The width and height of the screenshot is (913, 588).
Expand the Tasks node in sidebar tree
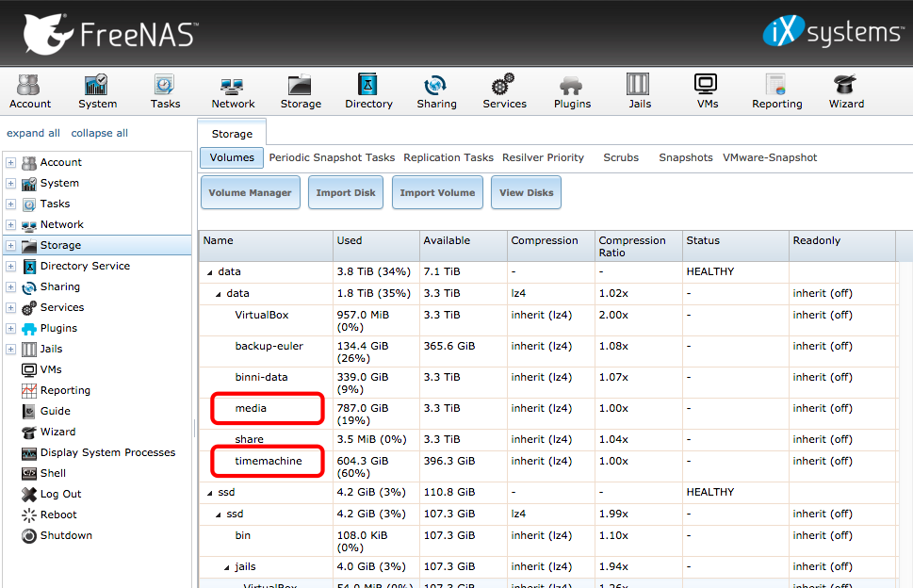10,204
